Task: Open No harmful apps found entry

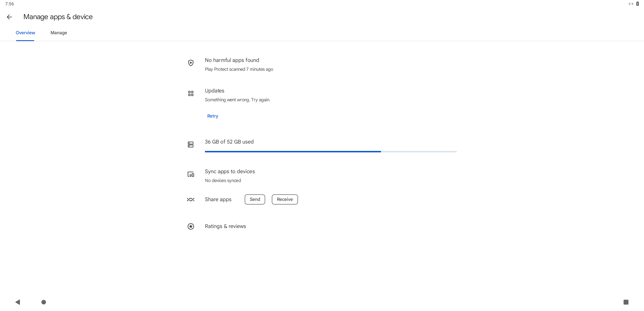Action: 232,60
